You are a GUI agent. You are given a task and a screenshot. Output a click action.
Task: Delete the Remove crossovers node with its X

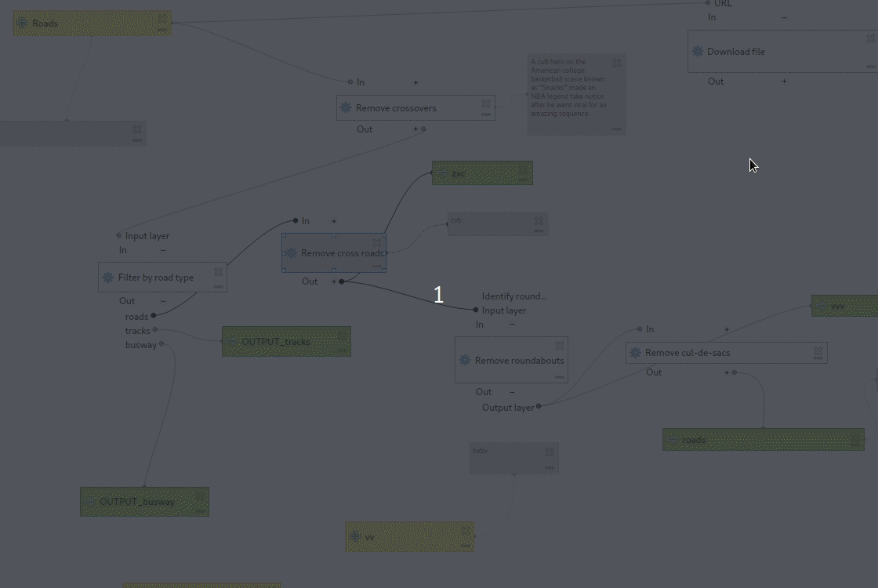click(x=486, y=103)
